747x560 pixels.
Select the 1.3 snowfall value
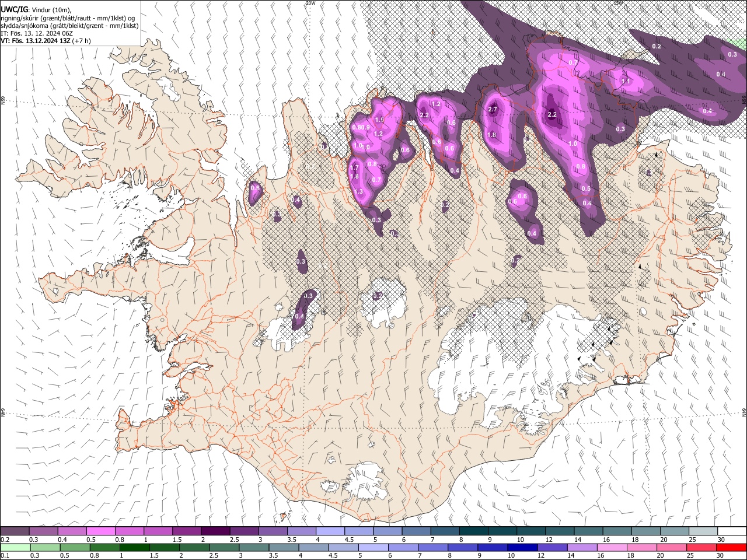[x=358, y=192]
